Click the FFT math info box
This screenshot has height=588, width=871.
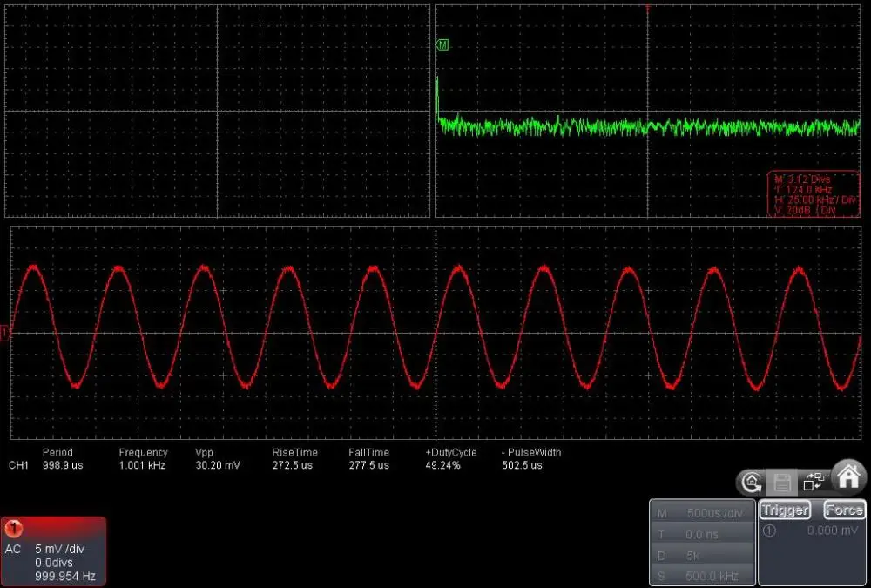tap(814, 194)
